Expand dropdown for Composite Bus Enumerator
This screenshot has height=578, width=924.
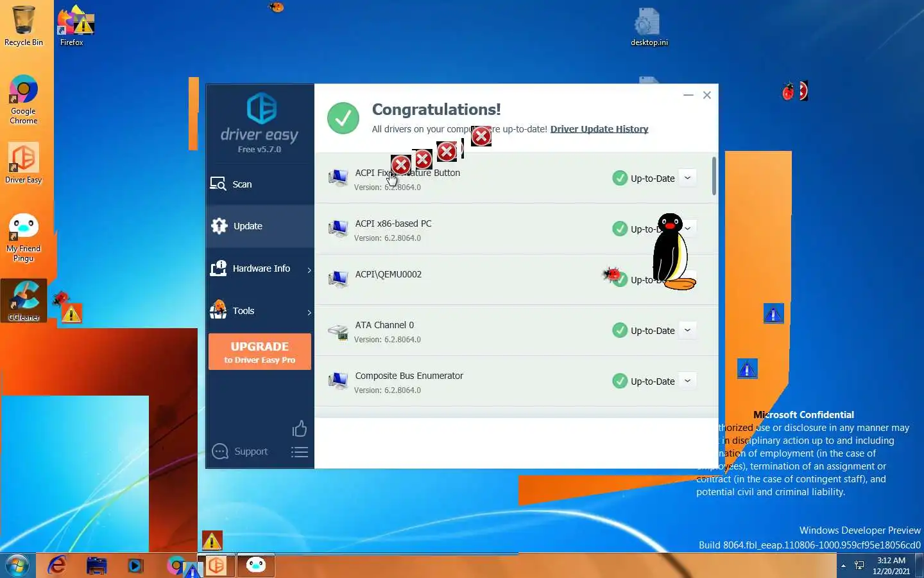[687, 381]
